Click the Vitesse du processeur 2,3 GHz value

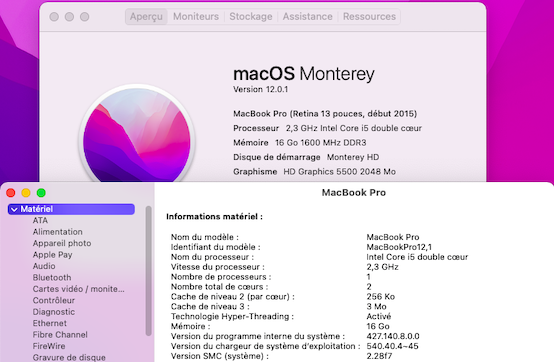click(382, 267)
